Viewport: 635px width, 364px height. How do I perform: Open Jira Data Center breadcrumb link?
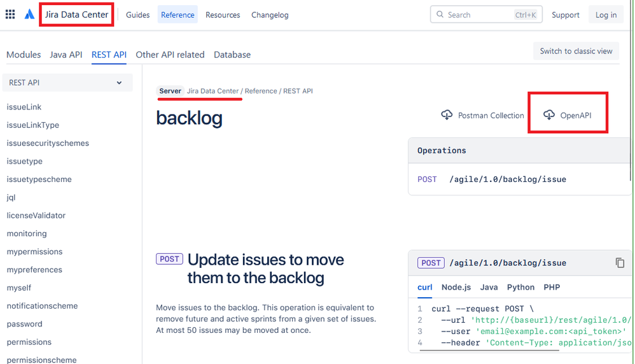213,91
